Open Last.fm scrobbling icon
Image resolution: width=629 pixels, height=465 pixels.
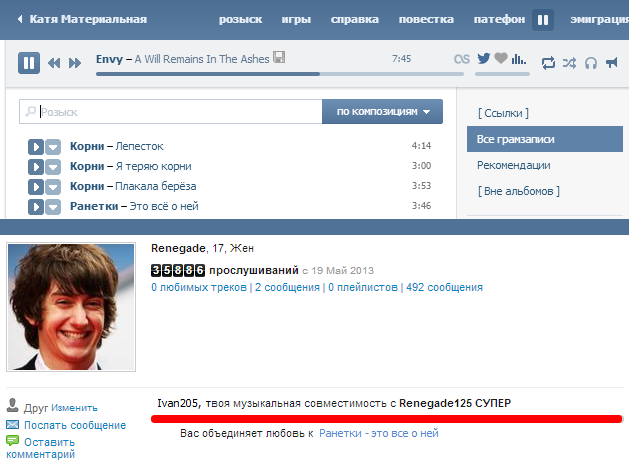click(x=462, y=59)
